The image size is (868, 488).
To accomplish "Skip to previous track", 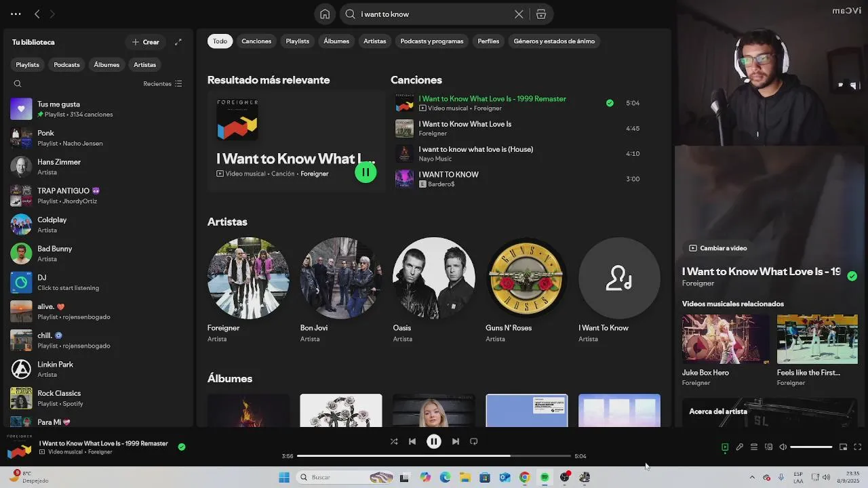I will pos(412,441).
